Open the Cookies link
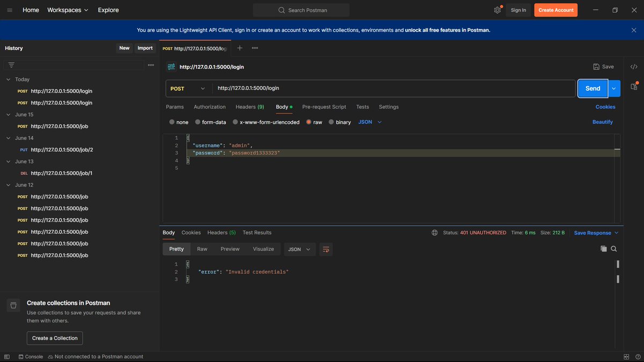Screen dimensions: 644x362 click(x=605, y=107)
